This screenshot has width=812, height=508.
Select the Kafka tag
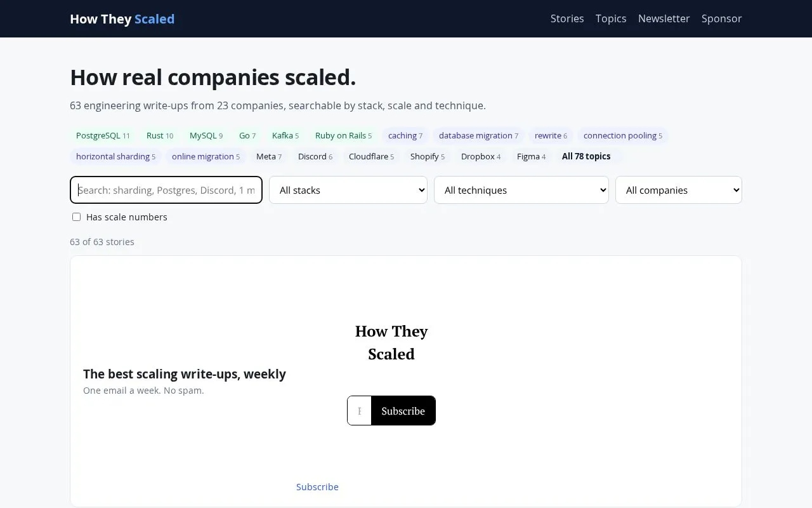click(x=285, y=135)
